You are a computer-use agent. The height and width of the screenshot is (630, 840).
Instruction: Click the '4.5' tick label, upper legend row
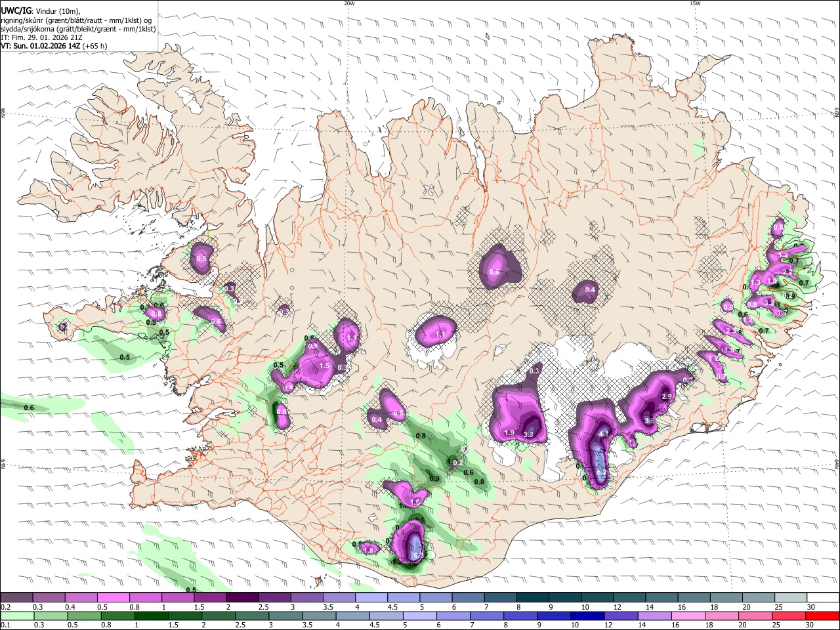point(392,607)
